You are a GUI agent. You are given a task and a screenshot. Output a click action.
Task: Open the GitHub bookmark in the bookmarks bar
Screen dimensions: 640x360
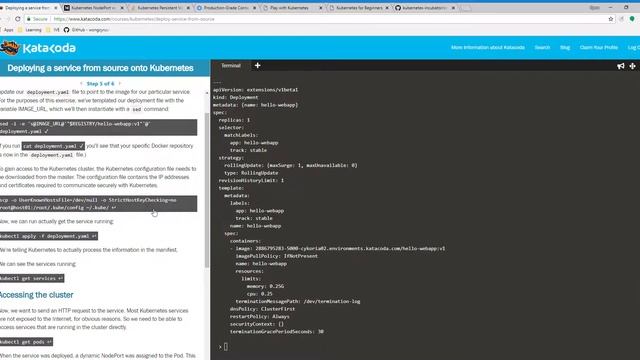86,30
